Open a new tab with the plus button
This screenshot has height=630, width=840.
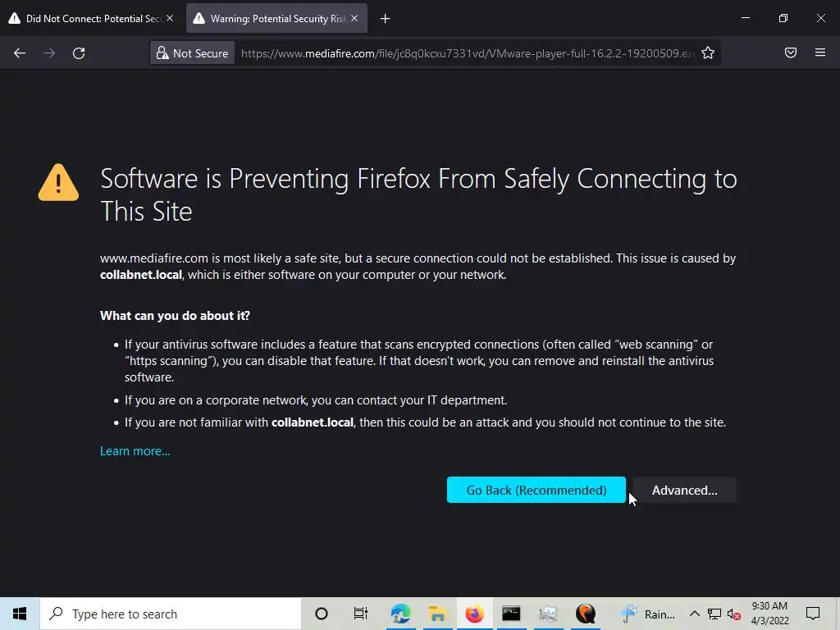(x=386, y=19)
